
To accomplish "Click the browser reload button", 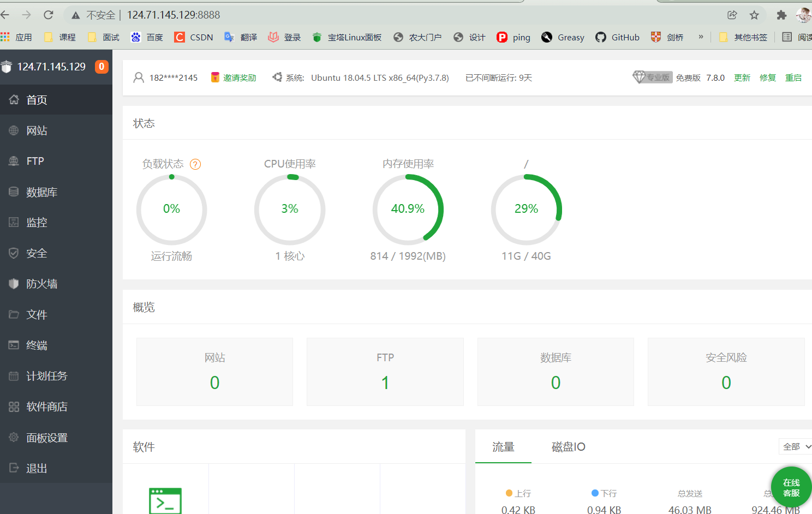I will coord(49,15).
